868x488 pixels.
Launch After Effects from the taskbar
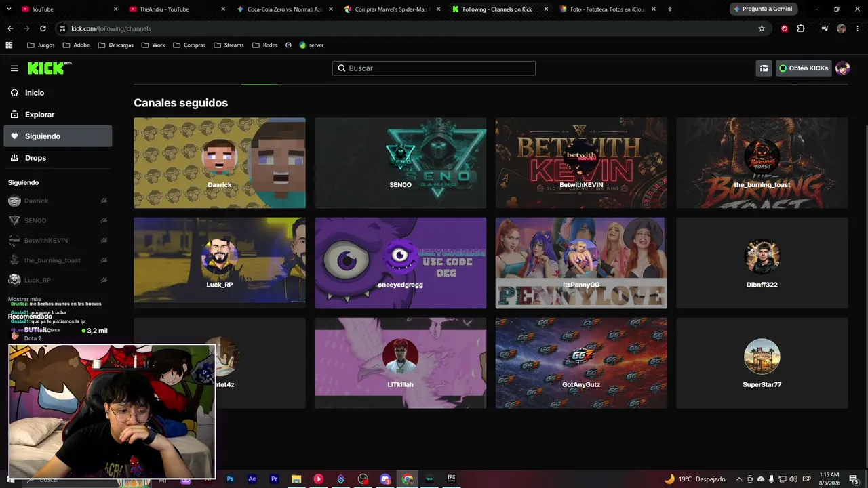click(x=252, y=479)
